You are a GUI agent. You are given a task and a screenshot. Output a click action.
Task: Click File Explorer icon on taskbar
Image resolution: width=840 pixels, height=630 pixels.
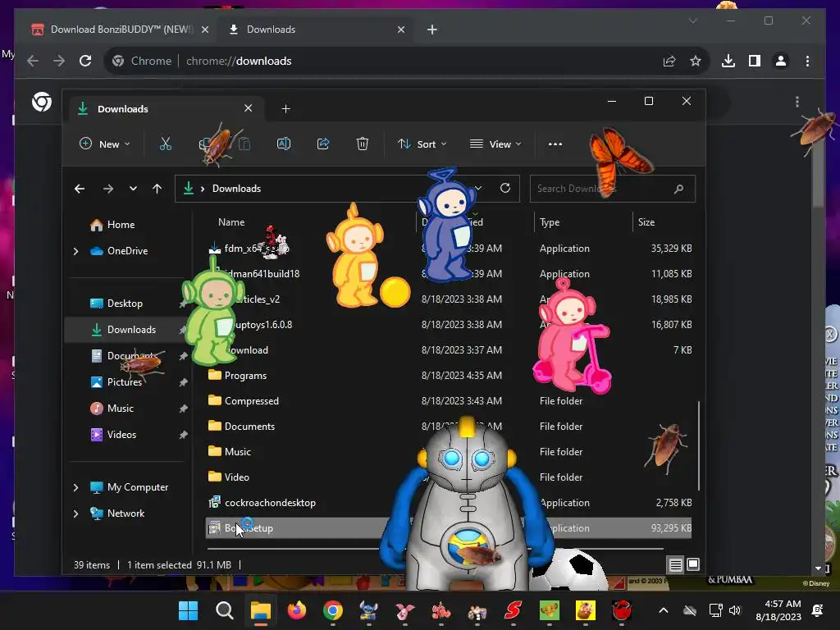click(x=260, y=610)
